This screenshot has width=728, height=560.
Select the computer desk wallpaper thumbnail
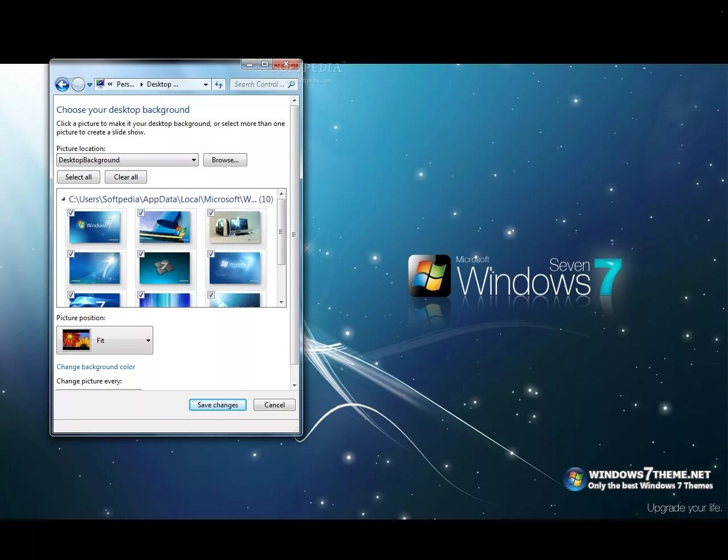[235, 227]
